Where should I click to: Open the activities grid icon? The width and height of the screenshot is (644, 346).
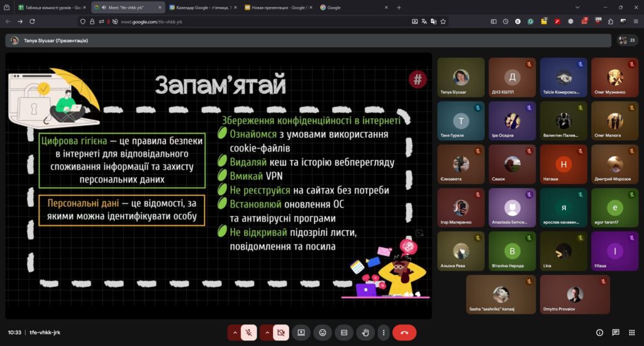coord(631,332)
